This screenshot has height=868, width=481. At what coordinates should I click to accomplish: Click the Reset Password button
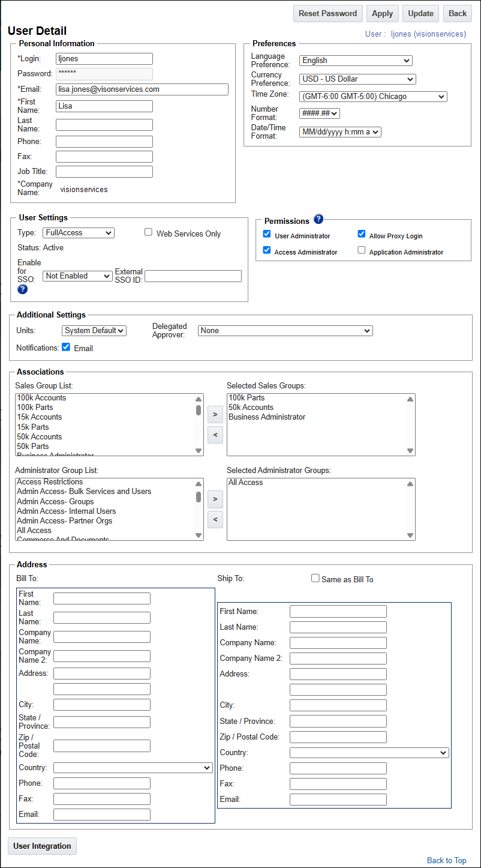tap(327, 13)
